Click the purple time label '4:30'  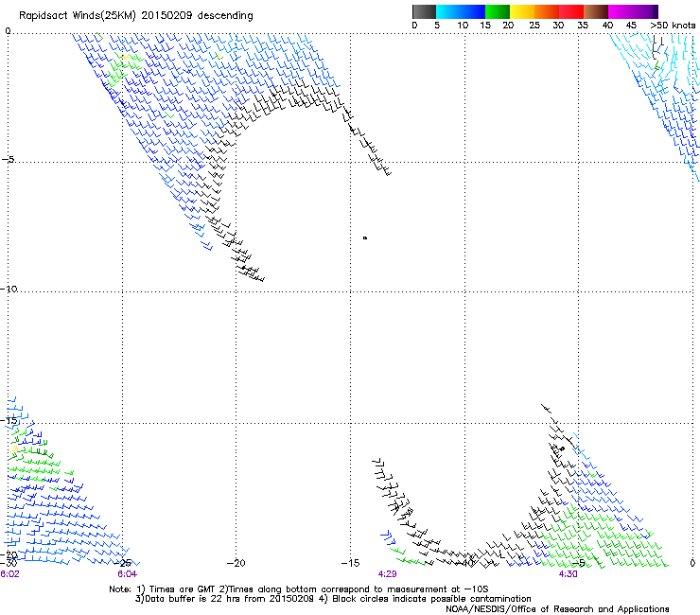pyautogui.click(x=568, y=574)
